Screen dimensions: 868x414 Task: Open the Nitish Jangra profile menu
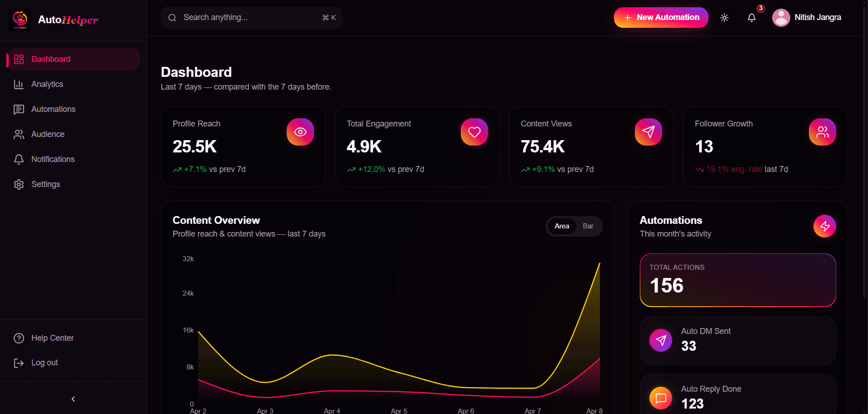click(x=807, y=17)
